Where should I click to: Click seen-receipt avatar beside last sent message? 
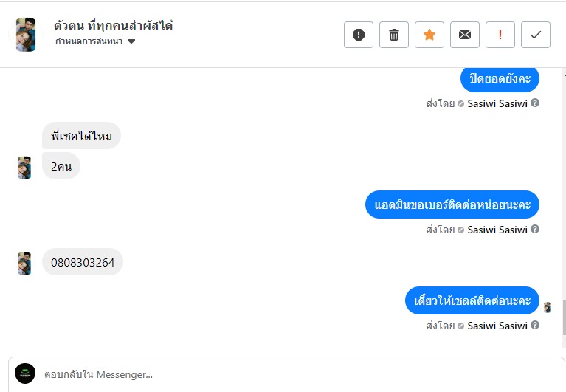548,307
